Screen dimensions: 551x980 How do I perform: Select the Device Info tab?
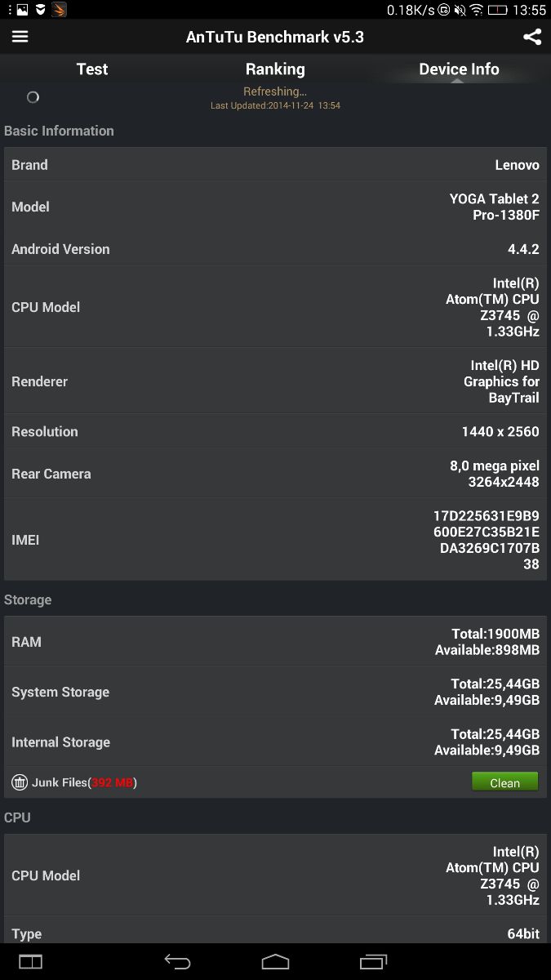(x=459, y=69)
